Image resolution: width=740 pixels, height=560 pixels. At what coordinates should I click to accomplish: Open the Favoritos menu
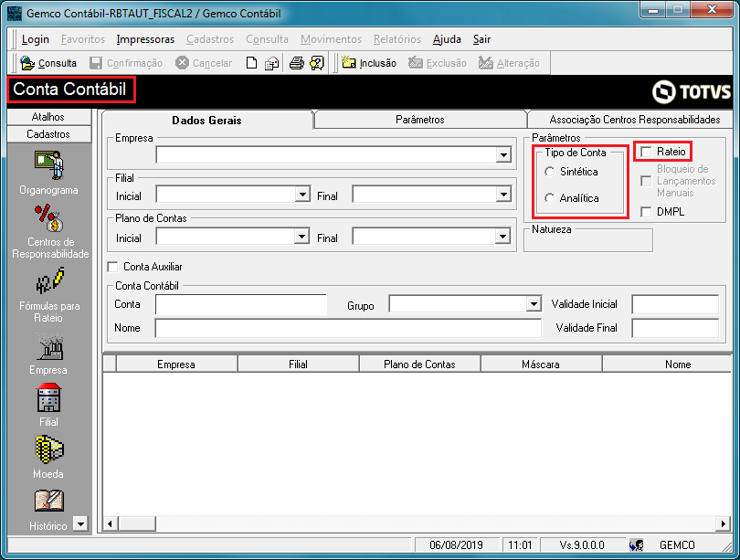pyautogui.click(x=83, y=39)
